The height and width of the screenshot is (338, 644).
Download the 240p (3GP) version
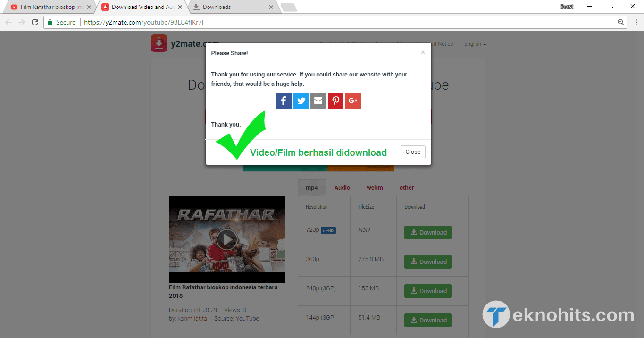(428, 291)
